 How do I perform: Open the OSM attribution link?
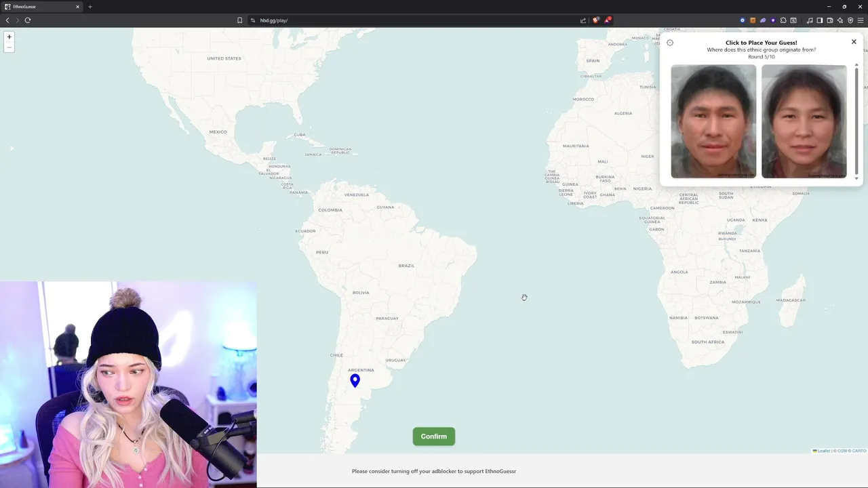(x=842, y=451)
